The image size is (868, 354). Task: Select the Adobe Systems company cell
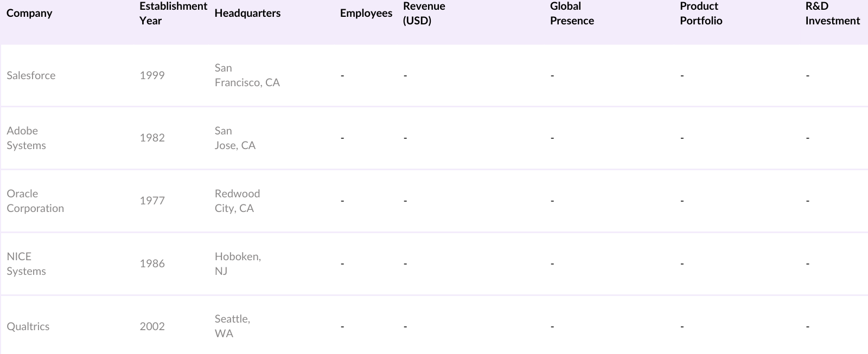click(x=26, y=138)
